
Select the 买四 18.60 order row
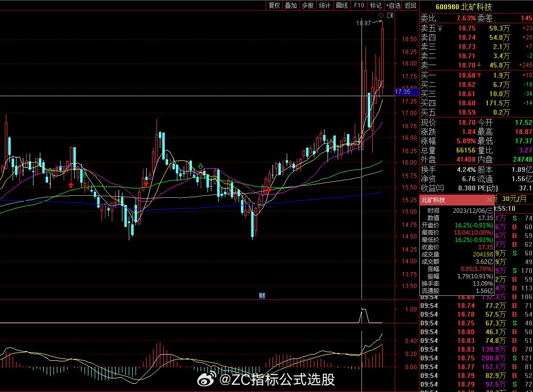(x=477, y=103)
